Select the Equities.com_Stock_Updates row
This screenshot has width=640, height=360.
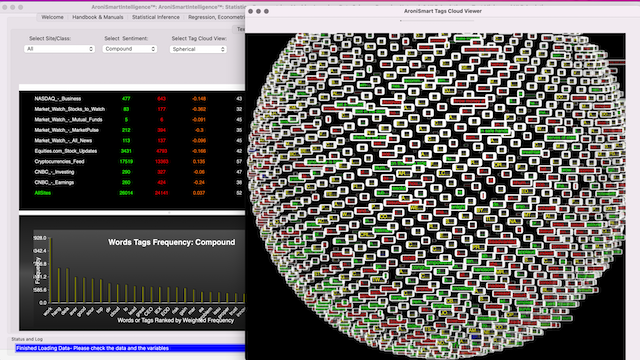coord(132,151)
